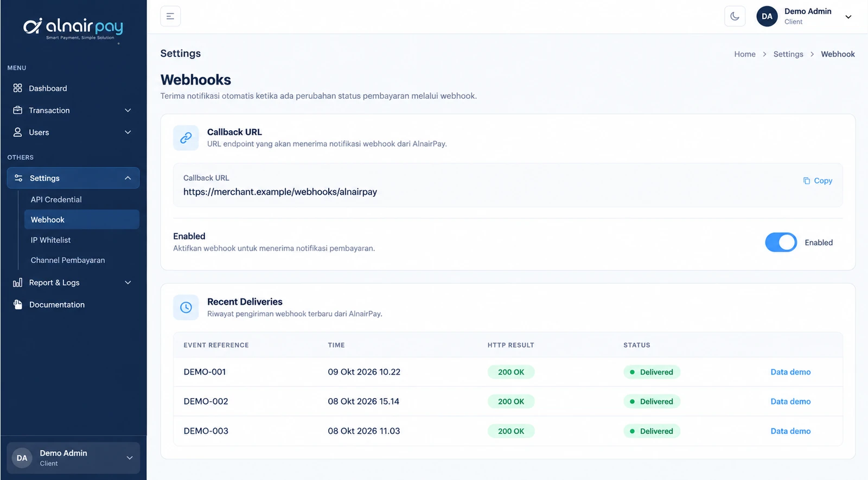Click the 200 OK badge for DEMO-002

pyautogui.click(x=511, y=401)
